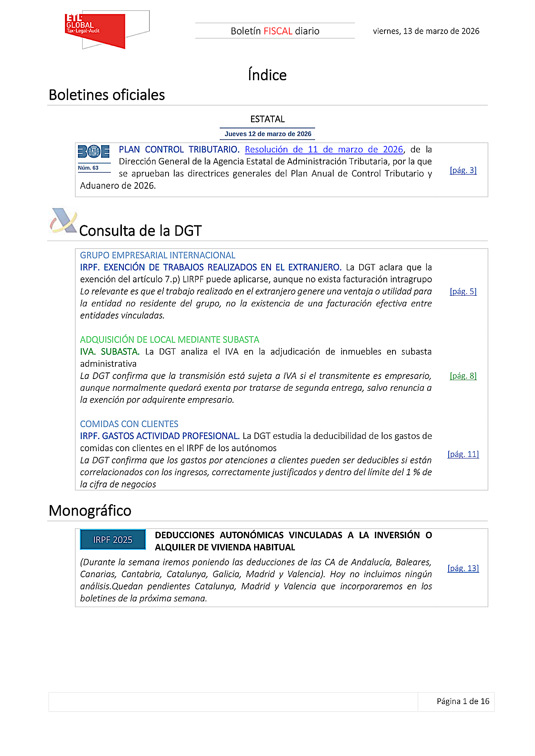Image resolution: width=535 pixels, height=756 pixels.
Task: Click the COMIDAS CON CLIENTES heading
Action: 129,424
